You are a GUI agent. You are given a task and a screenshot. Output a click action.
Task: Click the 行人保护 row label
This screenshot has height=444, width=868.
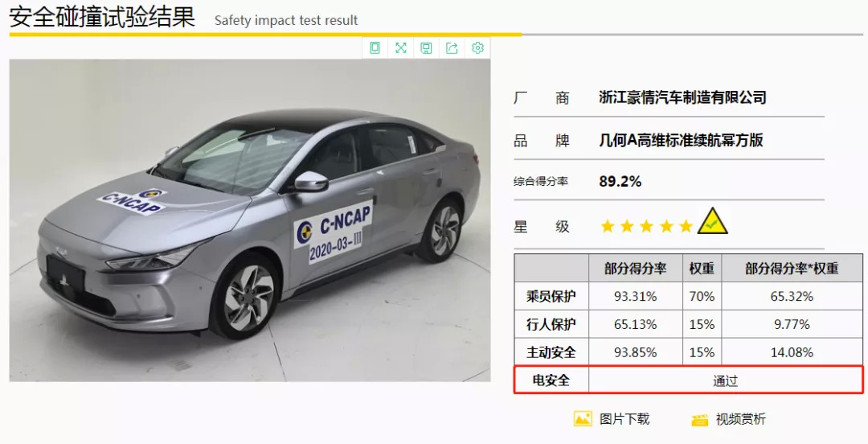tap(551, 324)
